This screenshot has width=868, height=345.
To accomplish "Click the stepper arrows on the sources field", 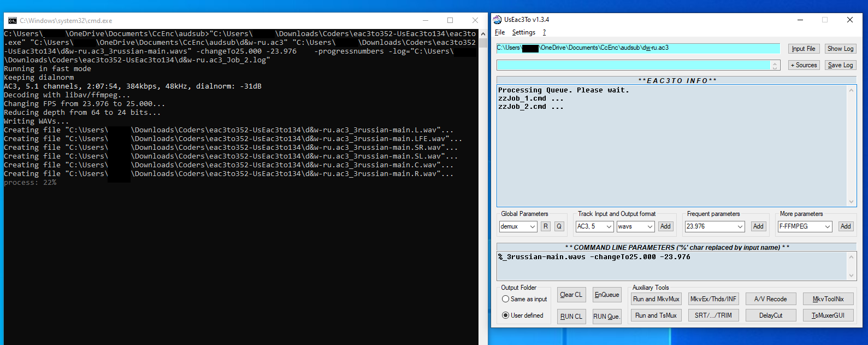I will [x=775, y=66].
